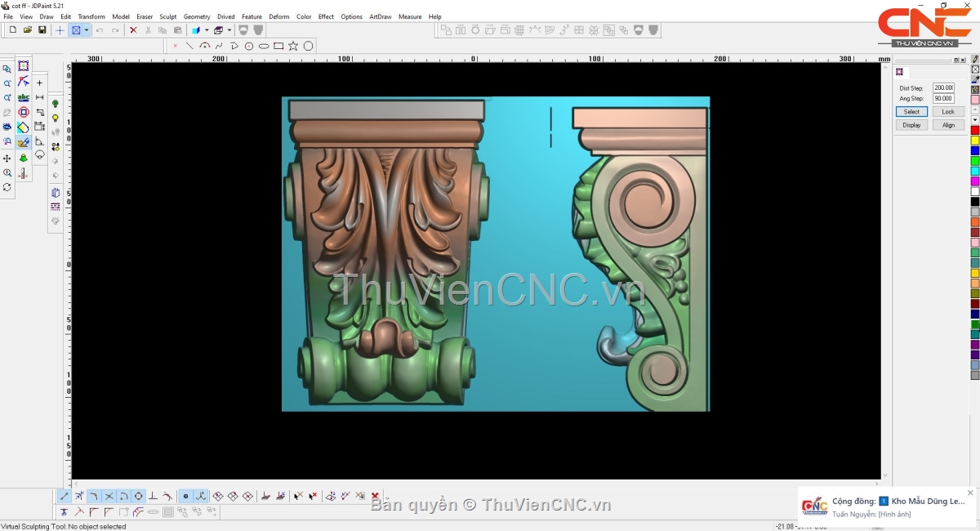Pick the yellow color swatch

pyautogui.click(x=974, y=141)
